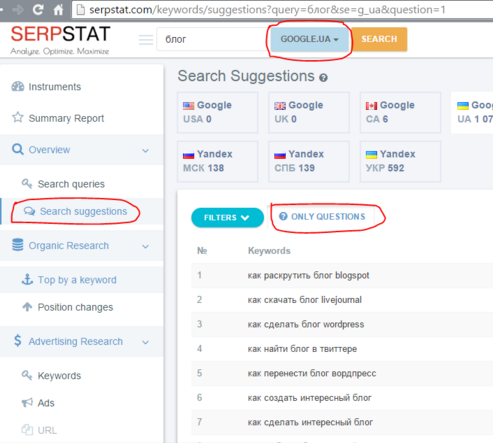Click the № column header
This screenshot has height=443, width=495.
click(202, 251)
